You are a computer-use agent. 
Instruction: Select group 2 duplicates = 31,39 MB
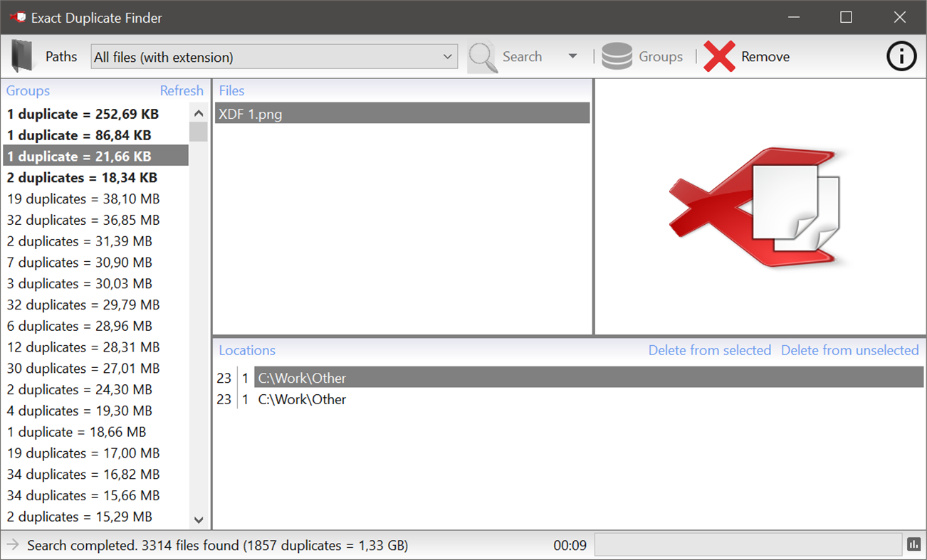[x=96, y=241]
